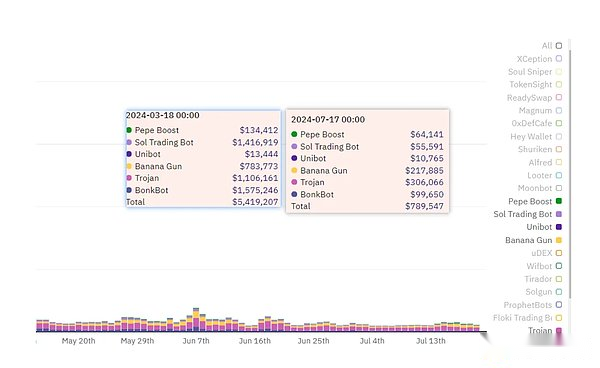Toggle the Solgun legend checkbox

pyautogui.click(x=559, y=291)
